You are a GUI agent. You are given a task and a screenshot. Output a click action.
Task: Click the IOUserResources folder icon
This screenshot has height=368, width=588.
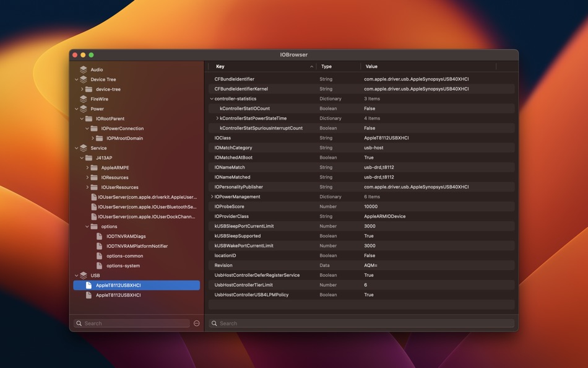94,187
